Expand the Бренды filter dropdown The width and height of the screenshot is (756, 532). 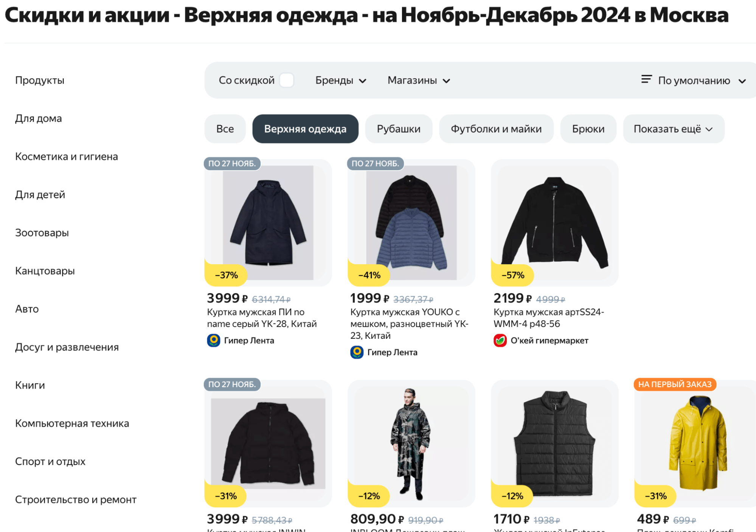coord(341,81)
